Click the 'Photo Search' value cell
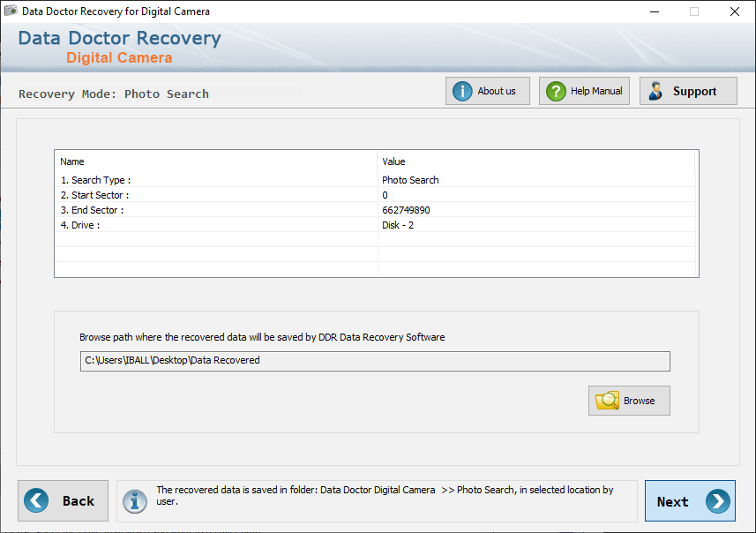Image resolution: width=756 pixels, height=533 pixels. pos(410,180)
